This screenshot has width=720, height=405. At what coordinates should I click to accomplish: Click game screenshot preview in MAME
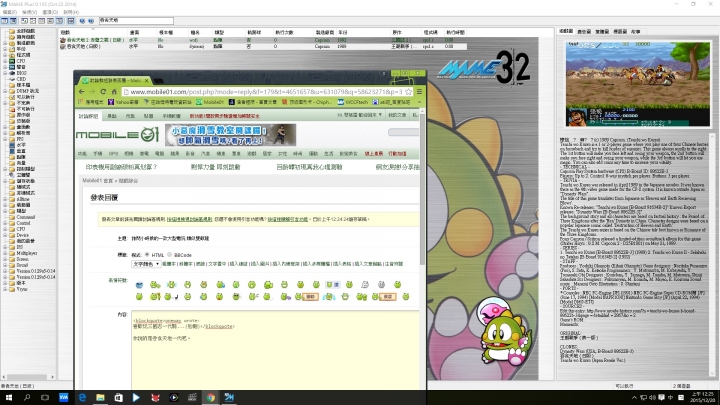point(638,84)
